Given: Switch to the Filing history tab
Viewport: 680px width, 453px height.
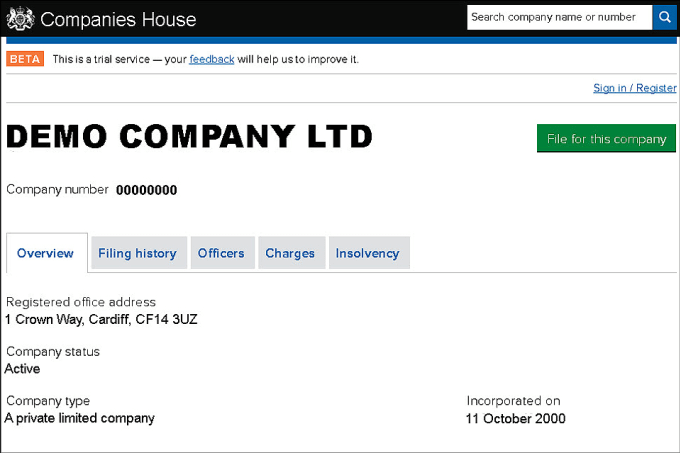Looking at the screenshot, I should pyautogui.click(x=137, y=253).
